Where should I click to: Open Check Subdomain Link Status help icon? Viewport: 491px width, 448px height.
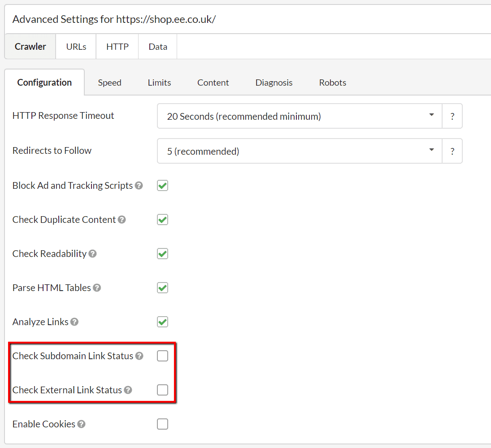click(139, 356)
